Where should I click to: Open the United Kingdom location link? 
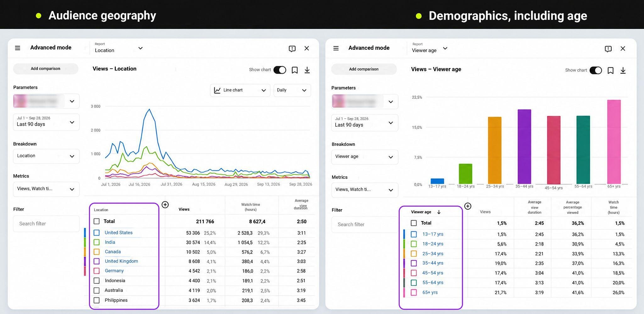coord(121,261)
